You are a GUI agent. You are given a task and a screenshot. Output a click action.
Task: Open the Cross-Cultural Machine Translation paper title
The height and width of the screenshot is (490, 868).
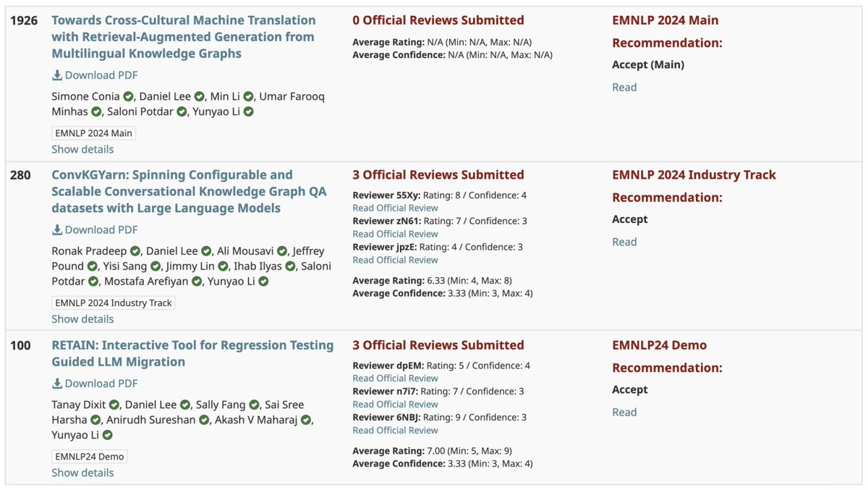point(184,37)
